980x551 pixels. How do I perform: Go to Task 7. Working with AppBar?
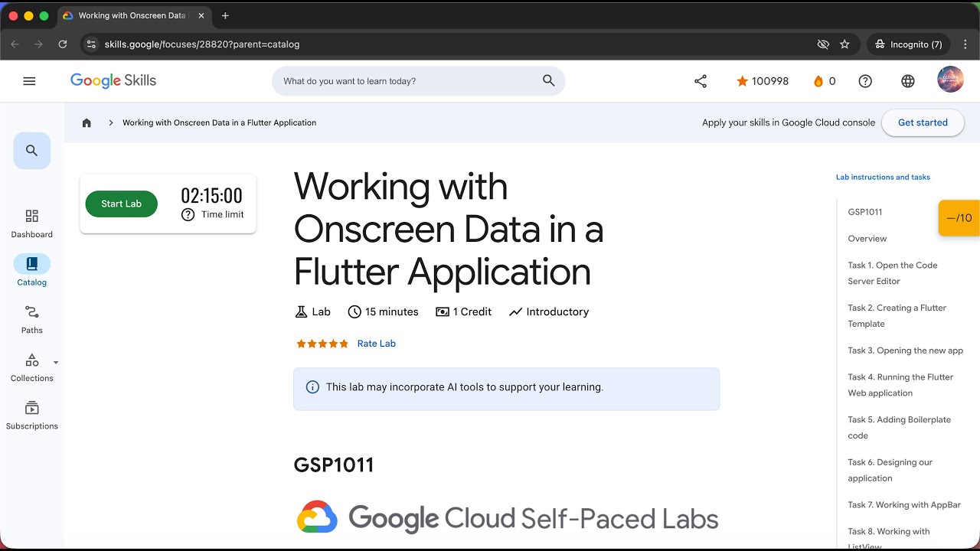click(904, 505)
